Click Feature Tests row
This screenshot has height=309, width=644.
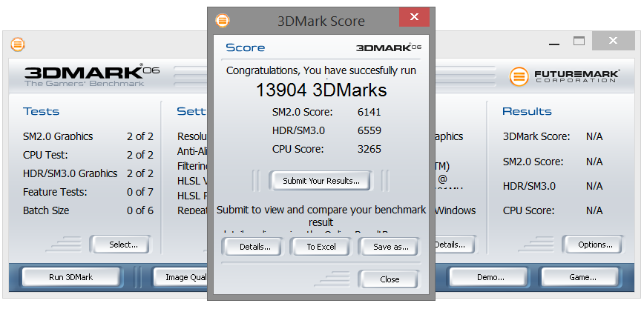88,192
